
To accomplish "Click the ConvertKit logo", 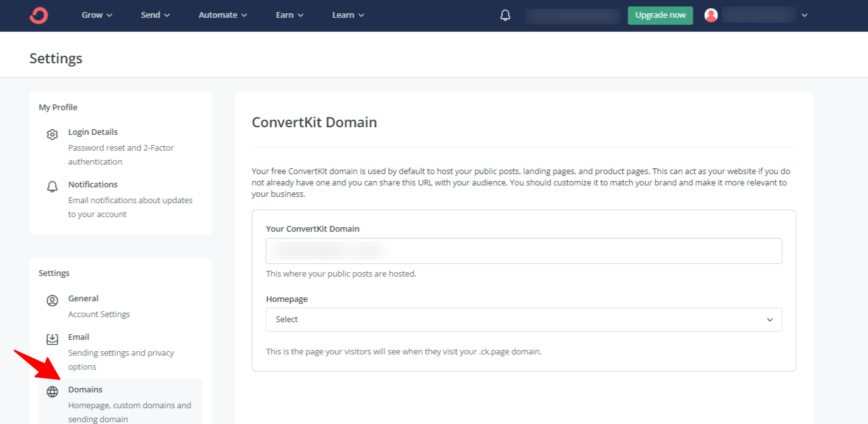I will click(x=38, y=15).
